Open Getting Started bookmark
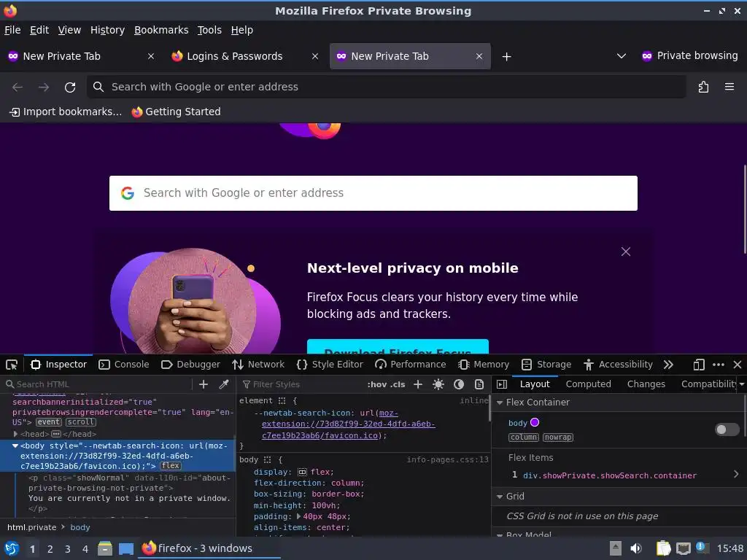 pos(177,112)
